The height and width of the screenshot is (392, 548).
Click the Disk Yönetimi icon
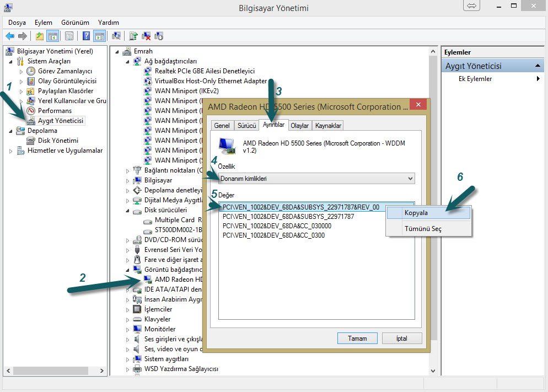[x=31, y=141]
